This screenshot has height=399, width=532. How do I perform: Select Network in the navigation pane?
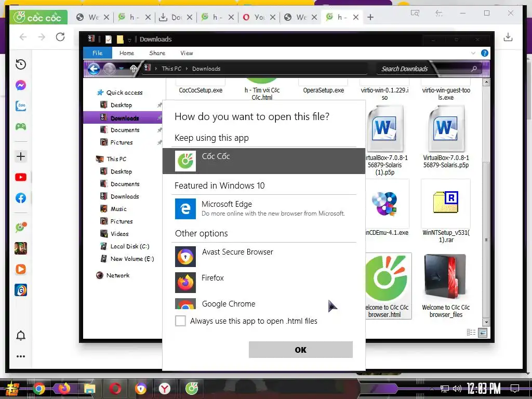click(x=117, y=275)
